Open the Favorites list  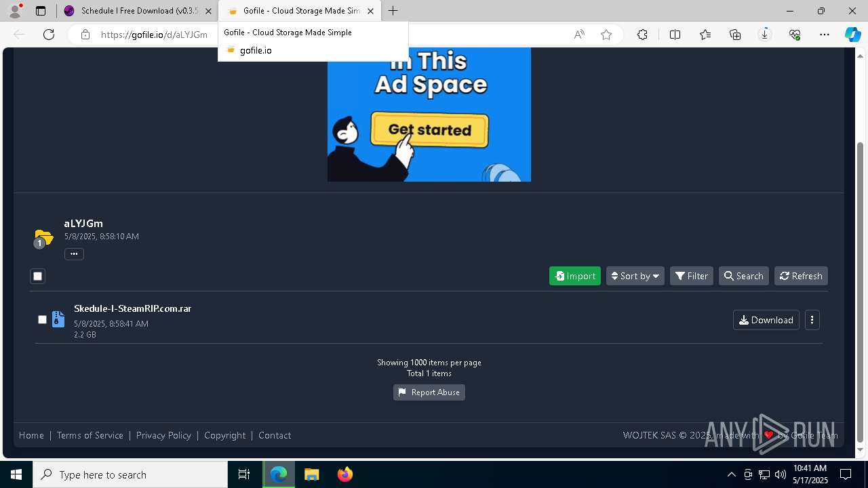point(705,35)
